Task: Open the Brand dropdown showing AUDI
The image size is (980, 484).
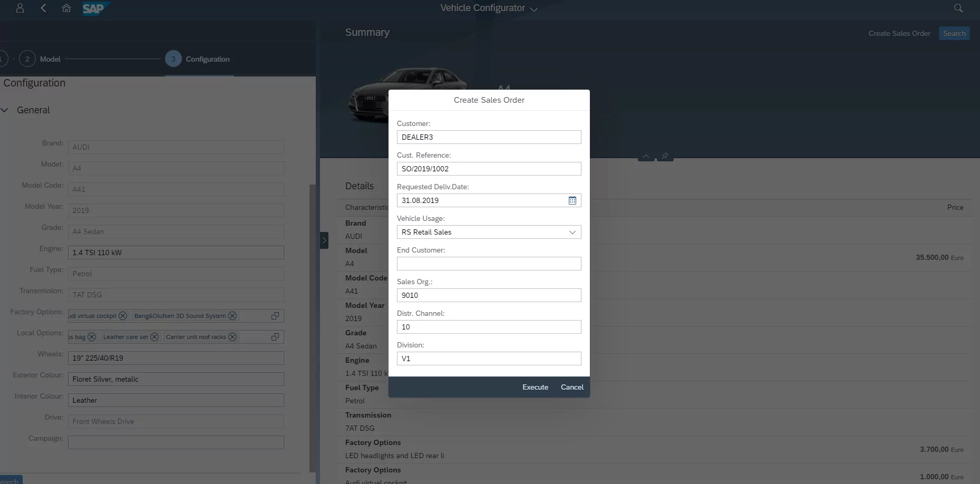Action: point(176,147)
